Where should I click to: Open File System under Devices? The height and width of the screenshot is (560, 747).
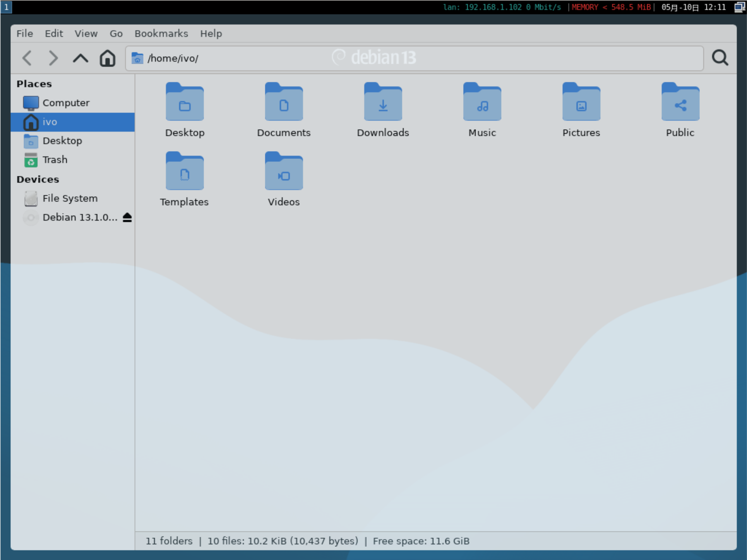coord(73,198)
